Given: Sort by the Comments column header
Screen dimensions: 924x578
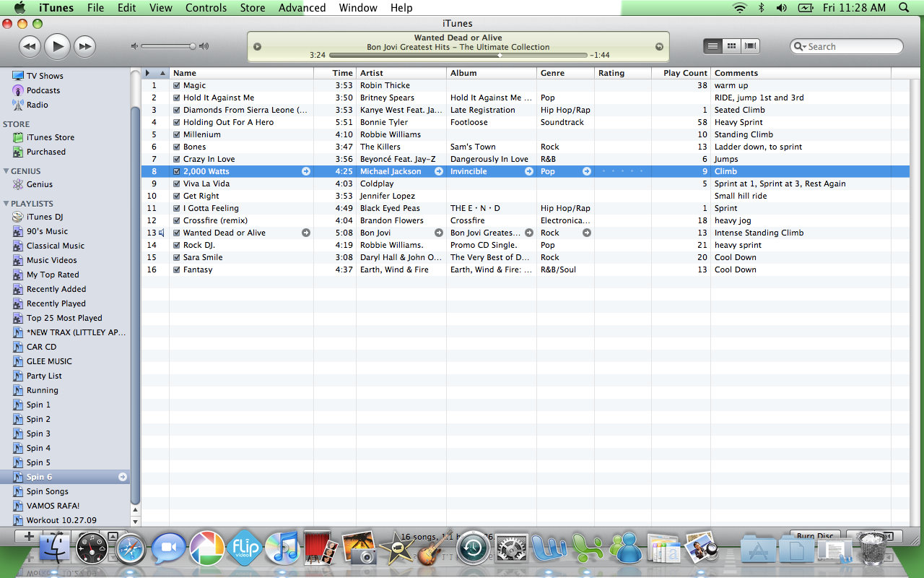Looking at the screenshot, I should pos(801,73).
